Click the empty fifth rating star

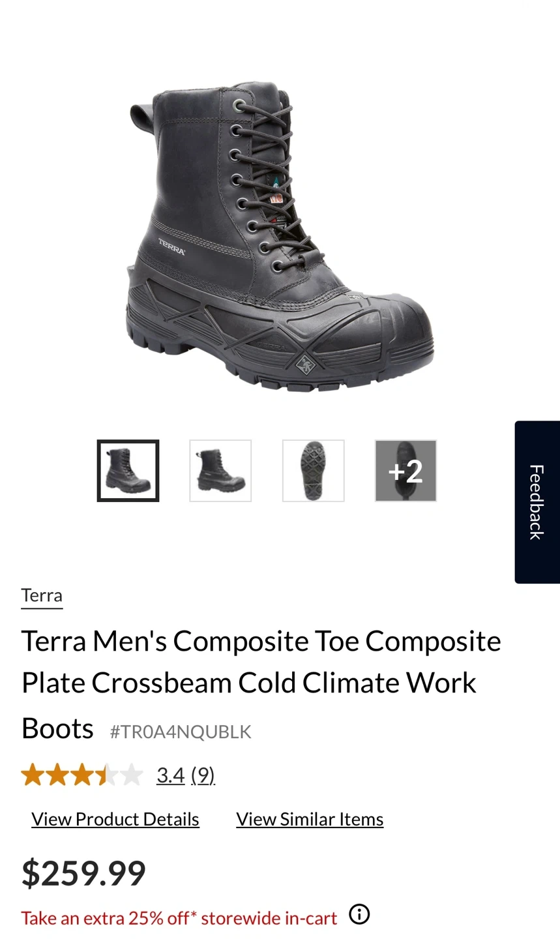coord(132,775)
